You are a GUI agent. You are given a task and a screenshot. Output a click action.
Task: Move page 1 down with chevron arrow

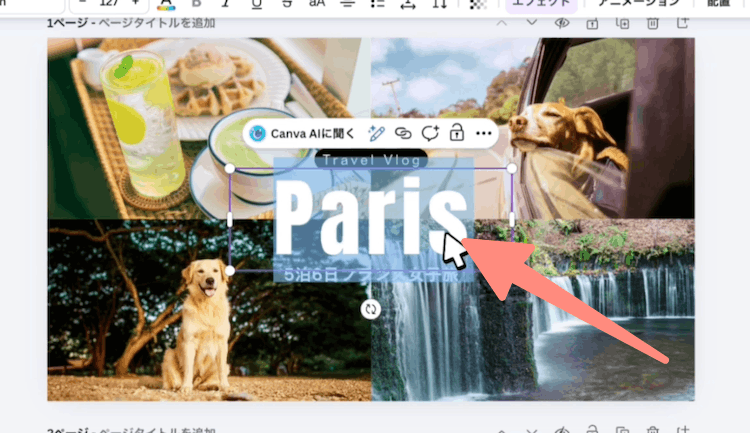point(531,22)
